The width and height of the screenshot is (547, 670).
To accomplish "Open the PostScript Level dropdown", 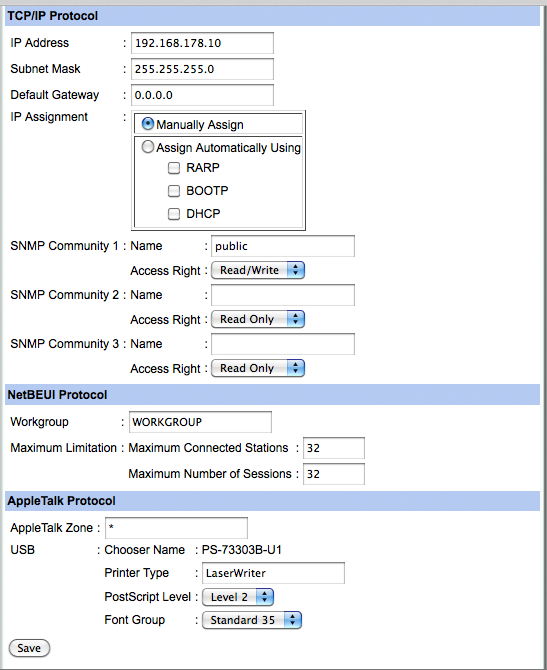I will coord(238,597).
